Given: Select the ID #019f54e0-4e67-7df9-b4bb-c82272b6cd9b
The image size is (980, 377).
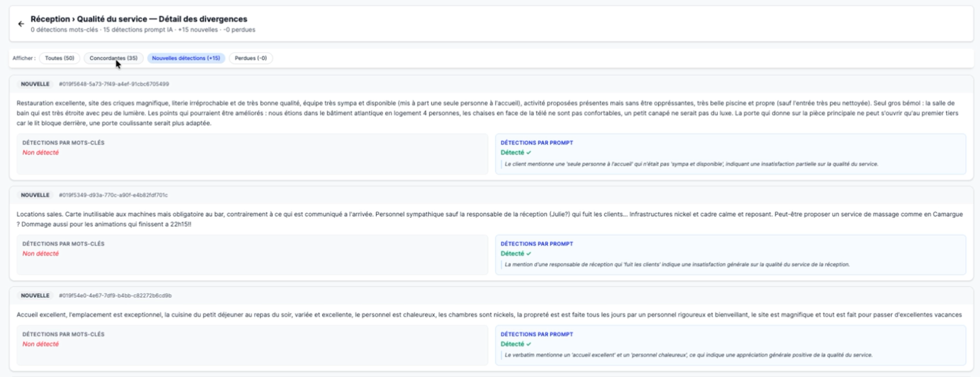Looking at the screenshot, I should coord(115,295).
